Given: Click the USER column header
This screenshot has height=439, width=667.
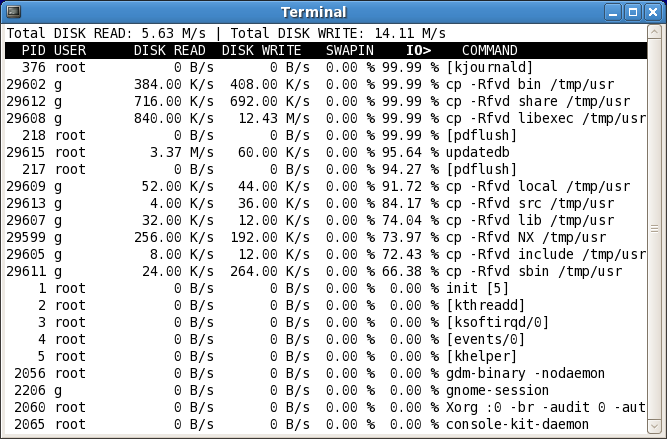Looking at the screenshot, I should point(70,50).
